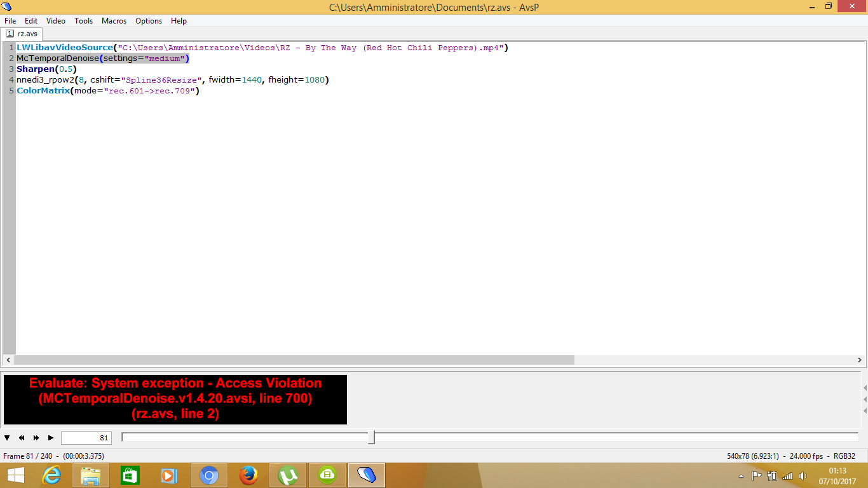Click the uppermost side arrow beside the preview
Screen dimensions: 868x488
pos(865,388)
